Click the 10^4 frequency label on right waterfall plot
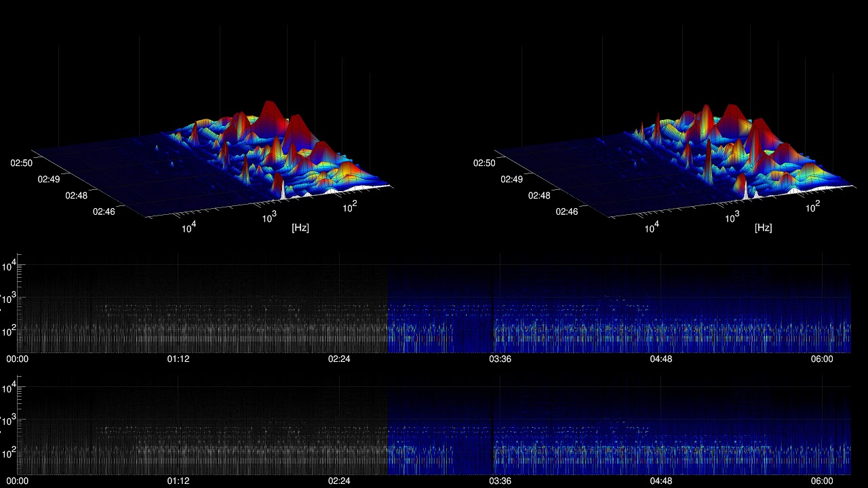This screenshot has width=868, height=488. click(651, 226)
